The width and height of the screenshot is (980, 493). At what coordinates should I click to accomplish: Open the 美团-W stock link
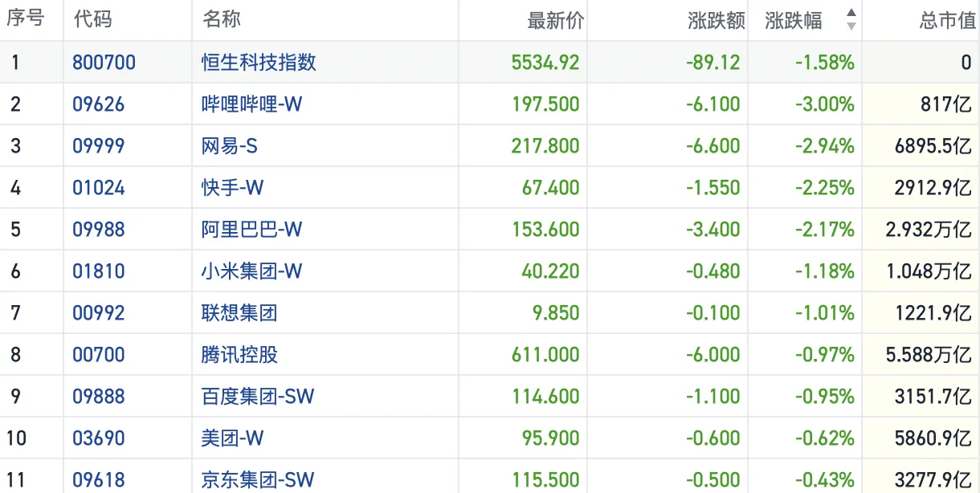tap(232, 438)
